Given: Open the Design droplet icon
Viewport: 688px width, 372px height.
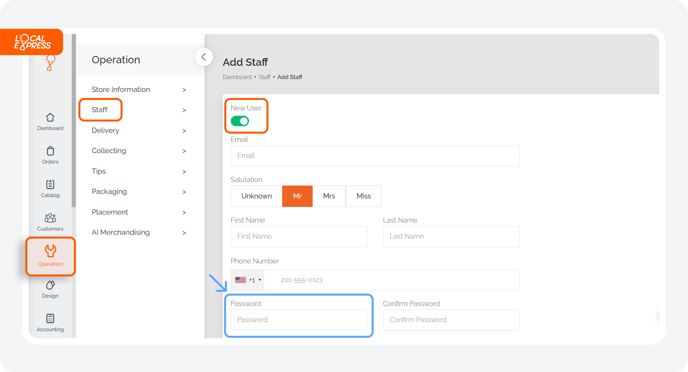Looking at the screenshot, I should pyautogui.click(x=50, y=285).
